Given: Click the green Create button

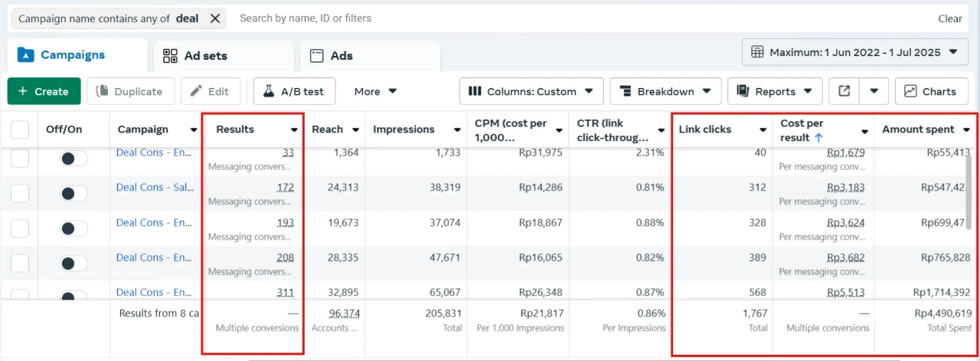Looking at the screenshot, I should pos(44,91).
